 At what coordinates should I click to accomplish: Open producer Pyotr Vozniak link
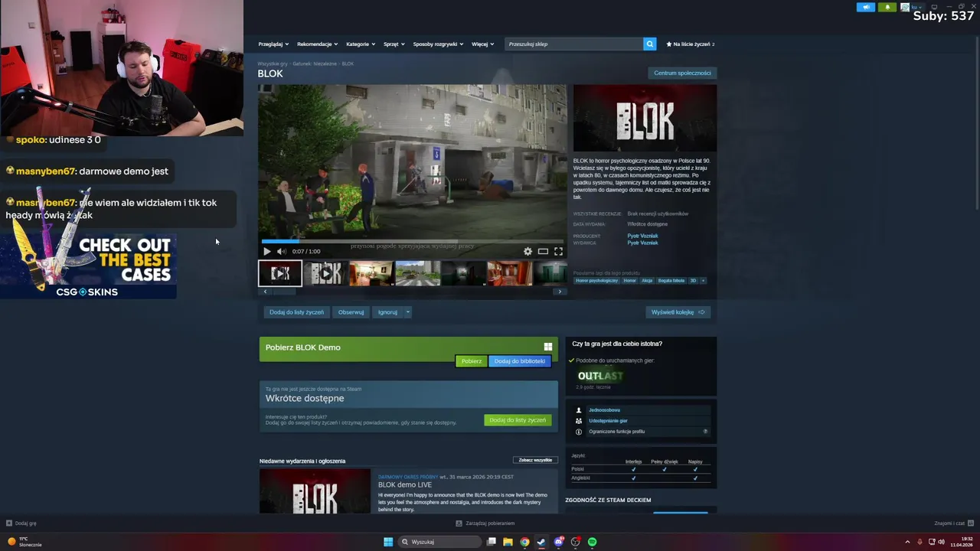coord(642,236)
